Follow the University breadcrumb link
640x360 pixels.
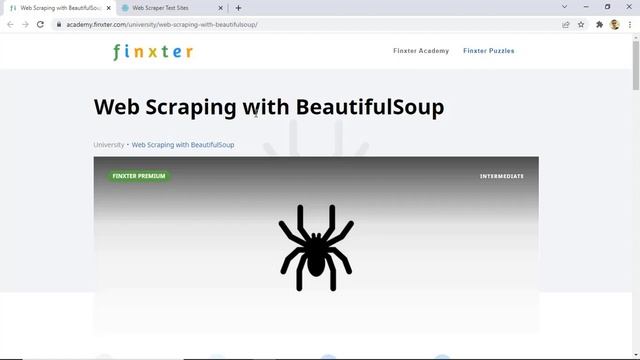[x=109, y=144]
